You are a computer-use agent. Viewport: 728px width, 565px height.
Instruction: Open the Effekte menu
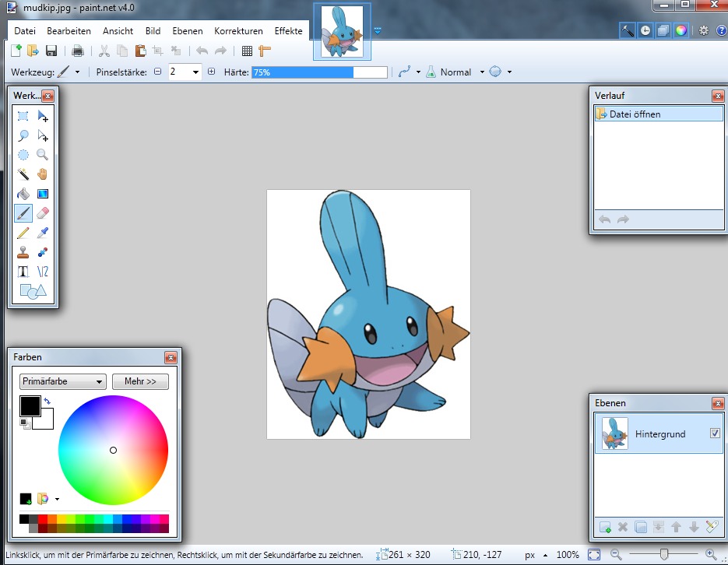coord(288,31)
